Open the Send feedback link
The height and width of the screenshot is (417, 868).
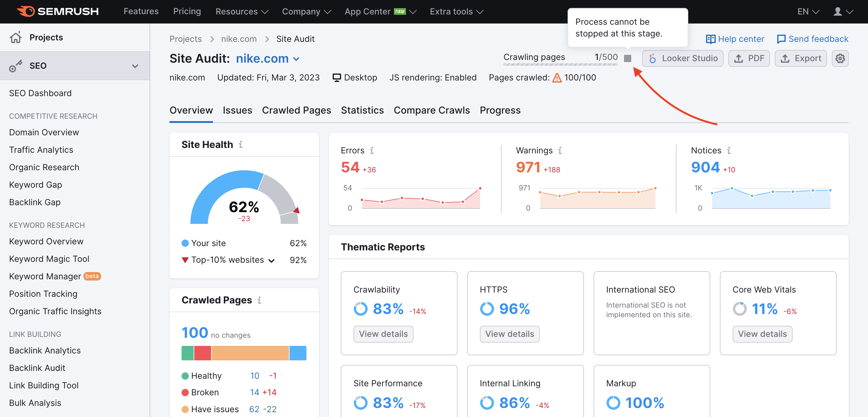coord(813,39)
